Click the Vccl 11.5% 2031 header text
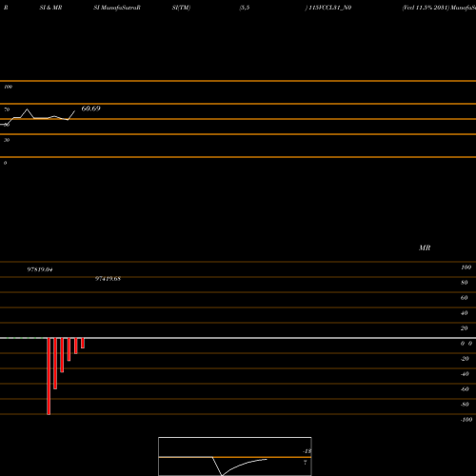The image size is (476, 476). coord(426,8)
